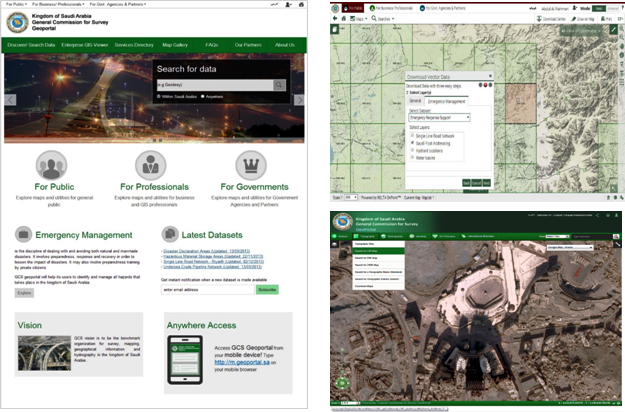Image resolution: width=625 pixels, height=412 pixels.
Task: Select For Govt. Agencies & Partners tab in viewer
Action: (x=442, y=8)
